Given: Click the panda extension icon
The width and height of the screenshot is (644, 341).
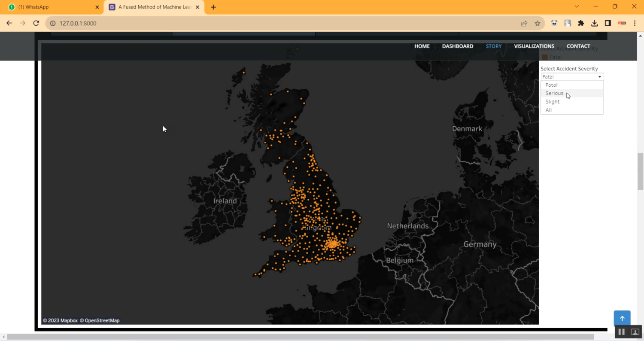Looking at the screenshot, I should 554,23.
